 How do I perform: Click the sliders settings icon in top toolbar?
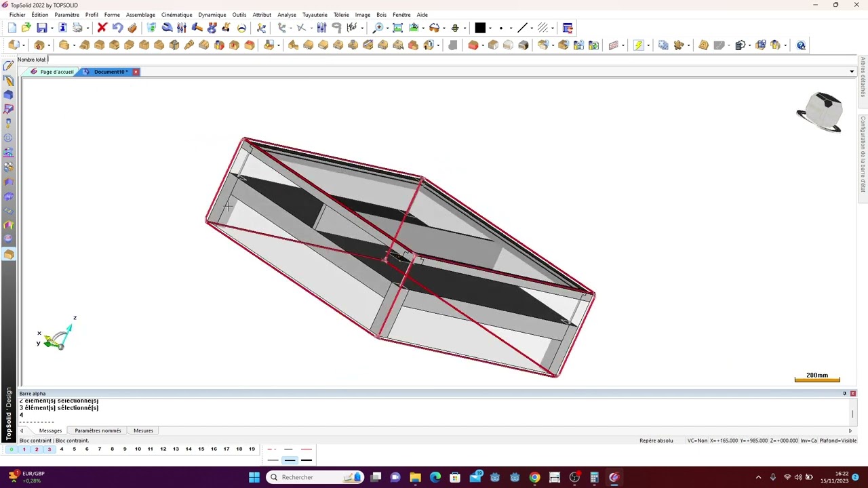(182, 28)
